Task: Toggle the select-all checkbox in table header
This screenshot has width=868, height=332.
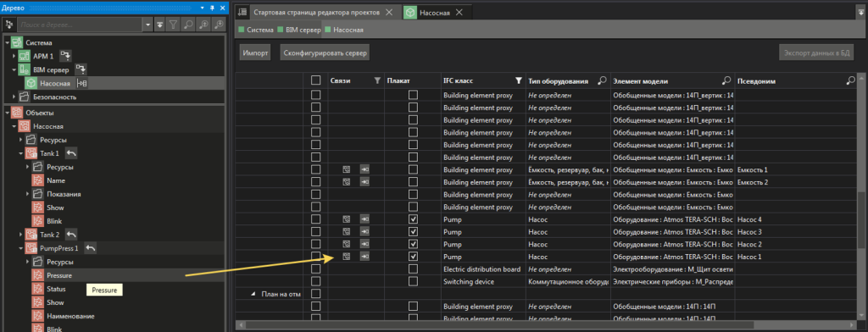Action: (315, 80)
